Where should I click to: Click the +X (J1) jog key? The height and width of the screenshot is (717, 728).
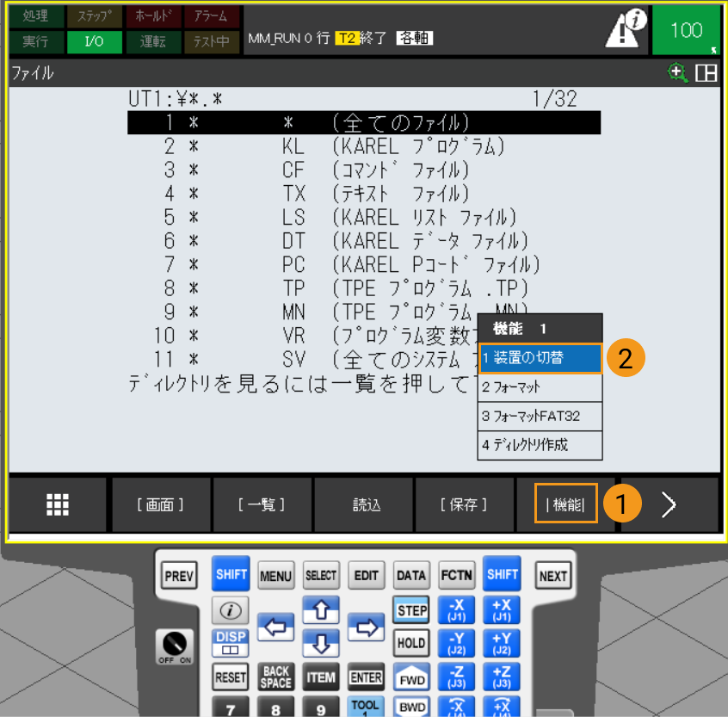(x=502, y=610)
